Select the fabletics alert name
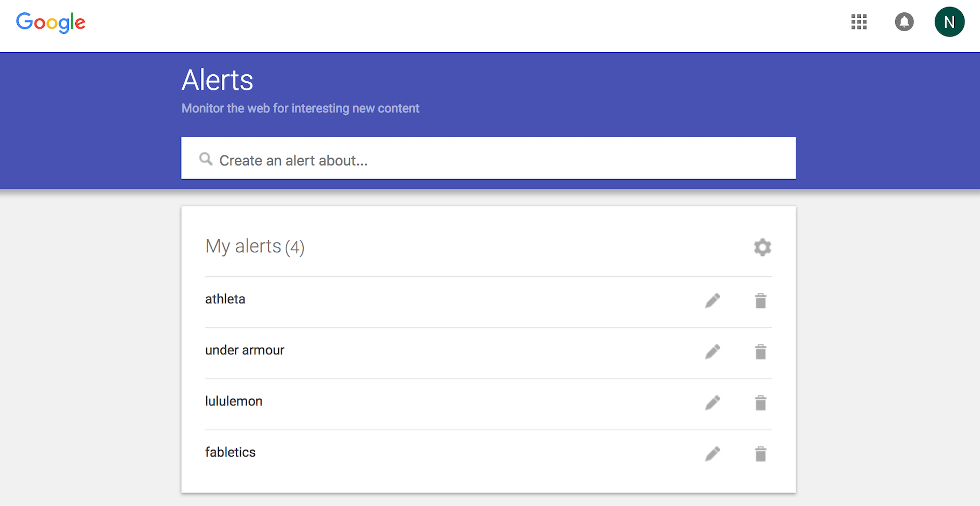This screenshot has height=506, width=980. click(x=230, y=452)
